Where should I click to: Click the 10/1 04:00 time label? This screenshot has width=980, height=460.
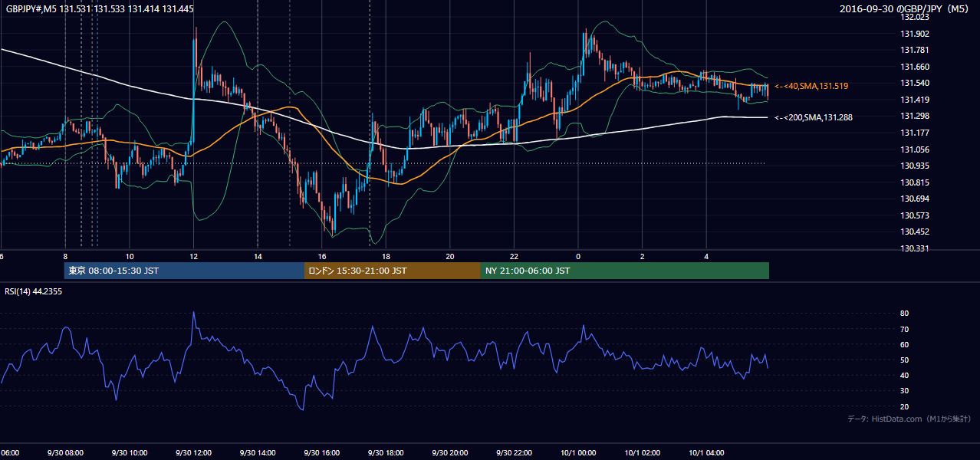coord(705,453)
